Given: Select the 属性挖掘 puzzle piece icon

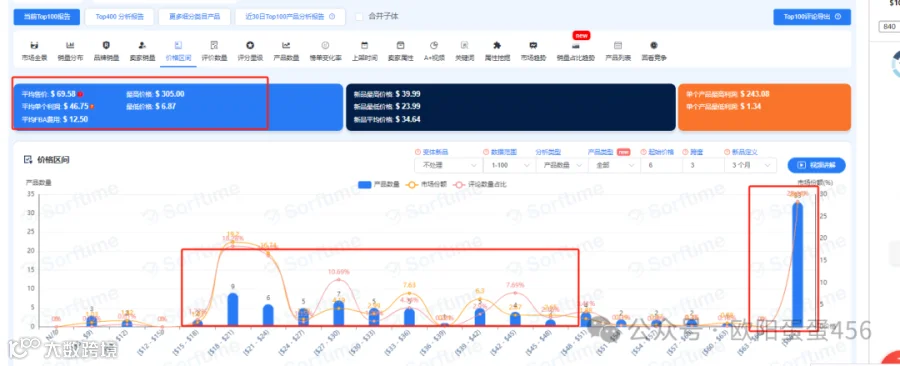Looking at the screenshot, I should coord(497,45).
